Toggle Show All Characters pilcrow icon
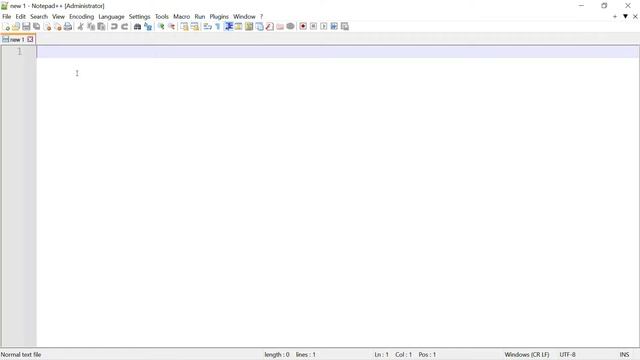This screenshot has width=640, height=360. coord(218,27)
